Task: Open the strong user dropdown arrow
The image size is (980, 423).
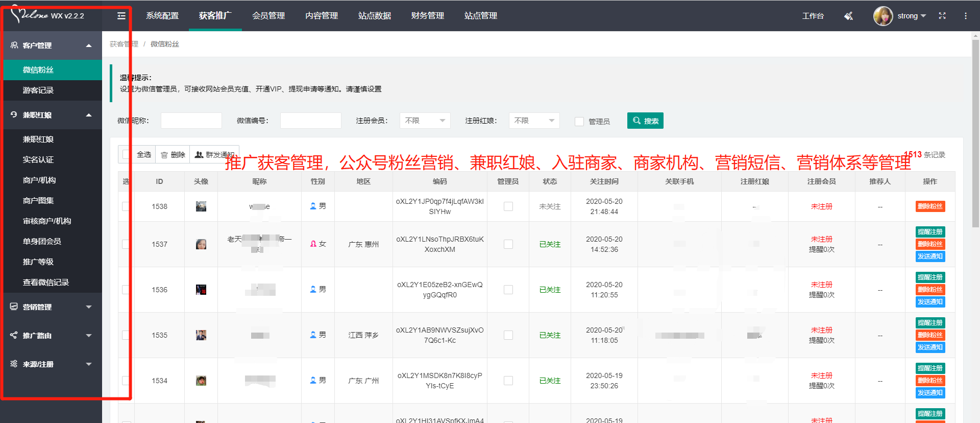Action: coord(923,16)
